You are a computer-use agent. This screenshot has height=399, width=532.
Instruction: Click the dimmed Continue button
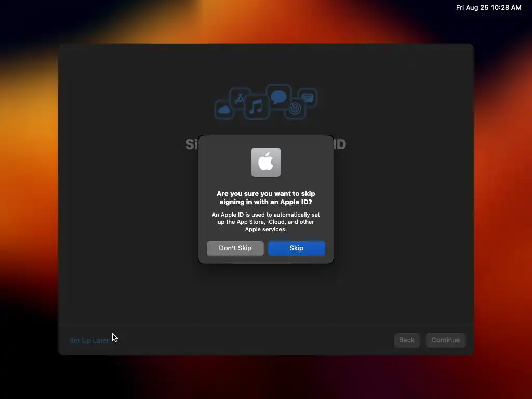(x=445, y=340)
